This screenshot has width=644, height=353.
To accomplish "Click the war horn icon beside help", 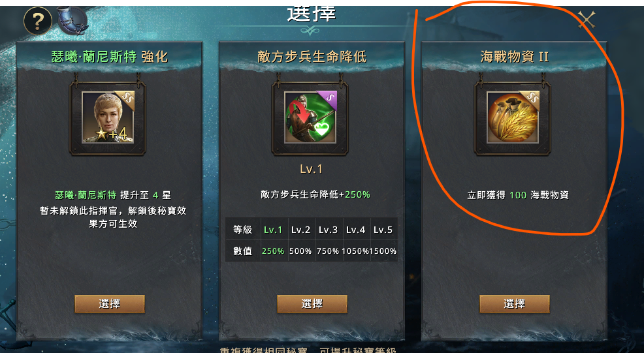I will 72,20.
